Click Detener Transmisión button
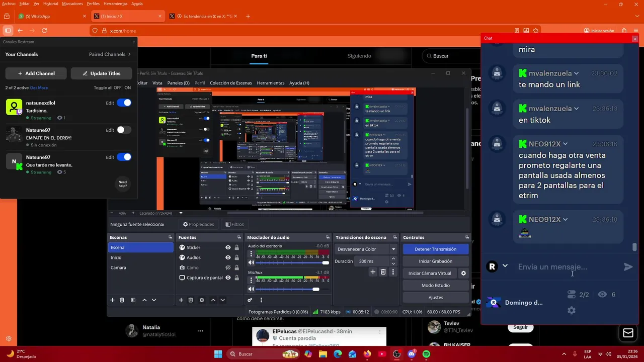Image resolution: width=644 pixels, height=362 pixels. click(436, 249)
